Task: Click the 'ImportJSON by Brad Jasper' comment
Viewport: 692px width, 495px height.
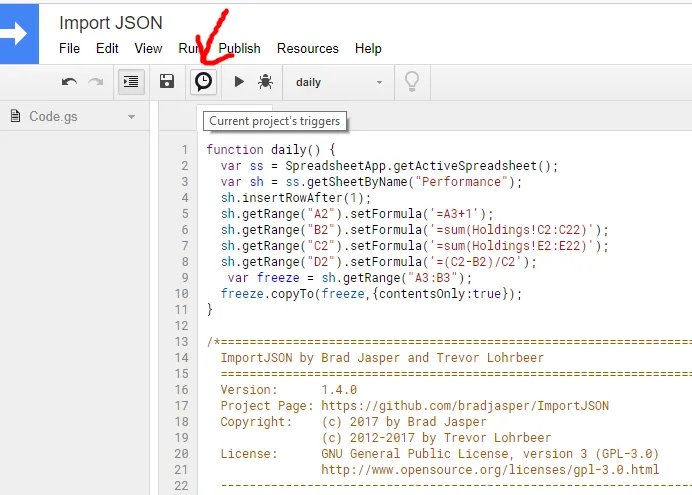Action: click(382, 358)
